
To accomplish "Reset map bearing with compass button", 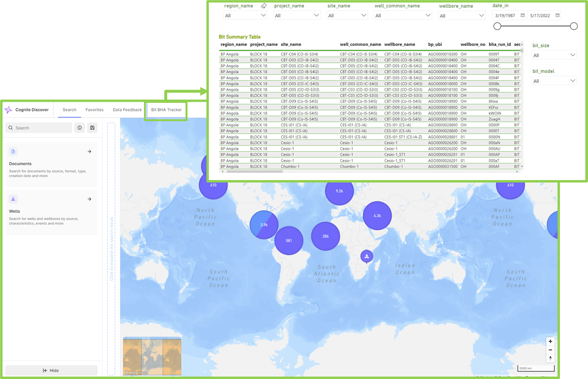I will [x=550, y=358].
